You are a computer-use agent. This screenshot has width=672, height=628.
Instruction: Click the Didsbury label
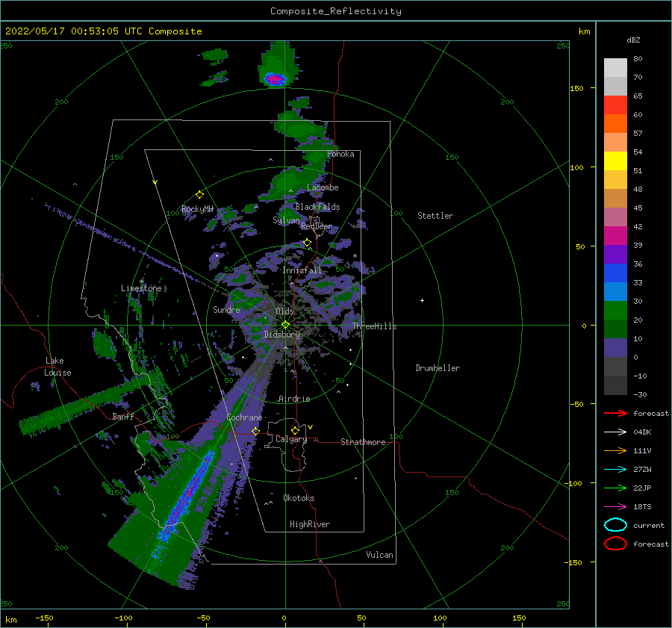(282, 335)
